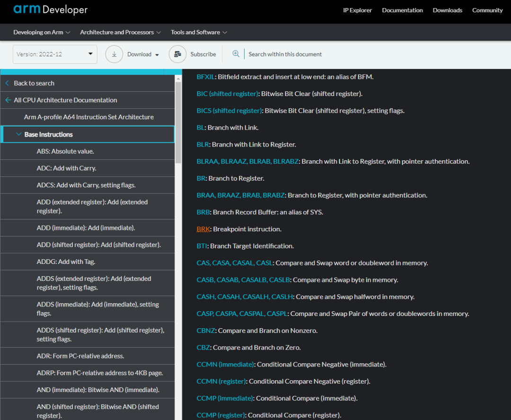Collapse the Base Instructions chevron

19,134
